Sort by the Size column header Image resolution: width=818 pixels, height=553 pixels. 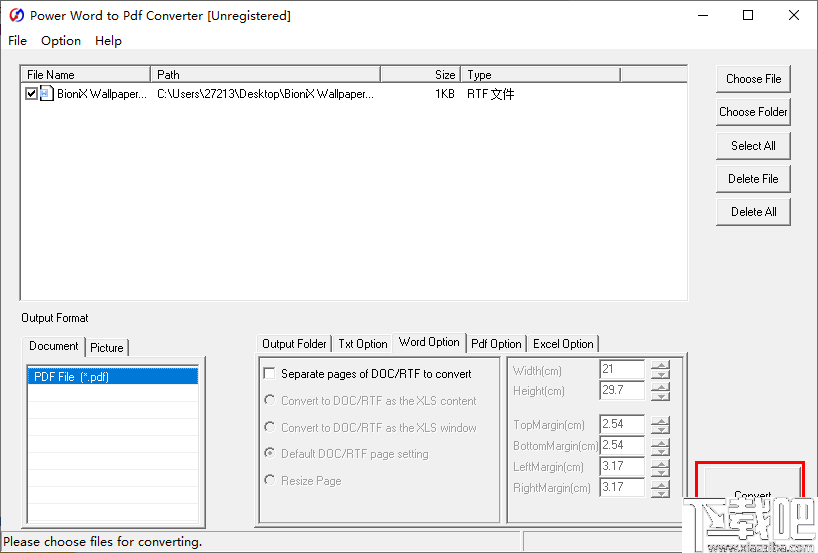tap(420, 75)
